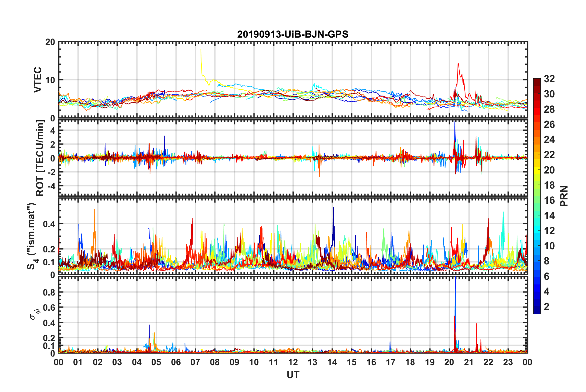Select the -2 tick on ROT axis

pos(51,172)
